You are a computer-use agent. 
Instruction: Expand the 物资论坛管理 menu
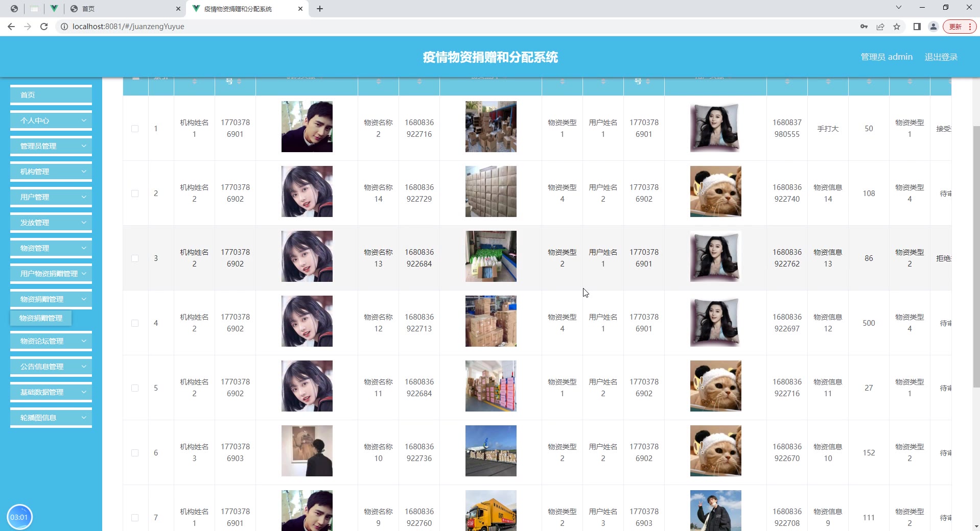pos(51,341)
